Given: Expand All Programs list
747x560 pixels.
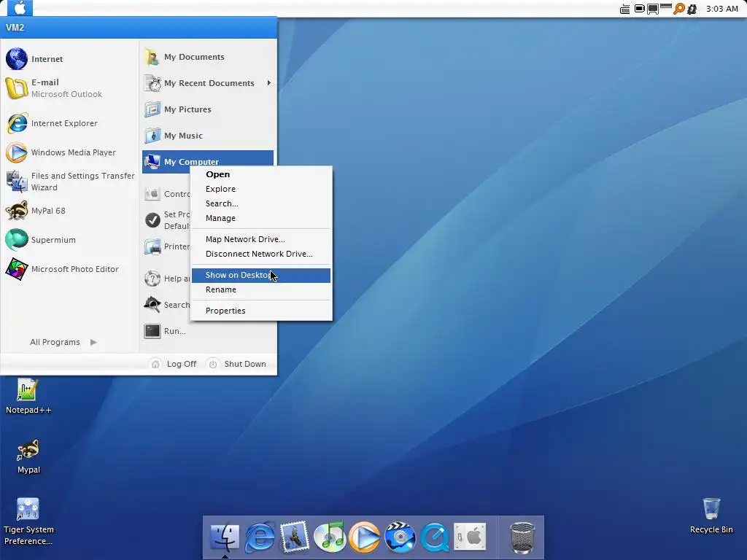Looking at the screenshot, I should click(63, 342).
